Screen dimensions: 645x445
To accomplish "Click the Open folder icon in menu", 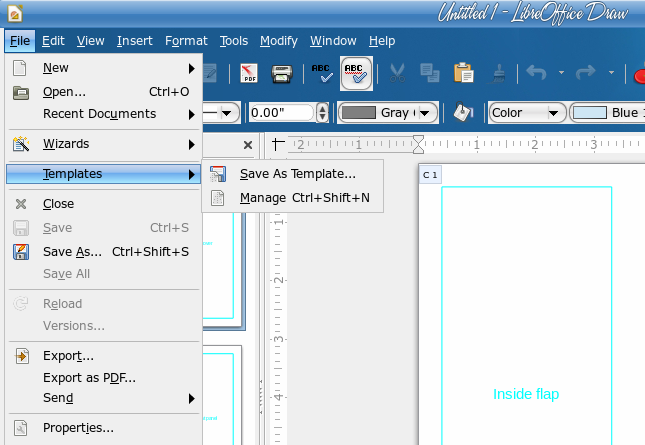I will (x=21, y=93).
